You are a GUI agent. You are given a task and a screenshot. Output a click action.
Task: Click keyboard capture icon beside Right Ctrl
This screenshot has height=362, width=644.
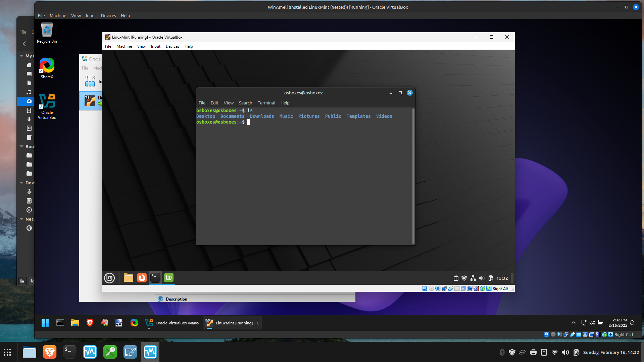611,334
